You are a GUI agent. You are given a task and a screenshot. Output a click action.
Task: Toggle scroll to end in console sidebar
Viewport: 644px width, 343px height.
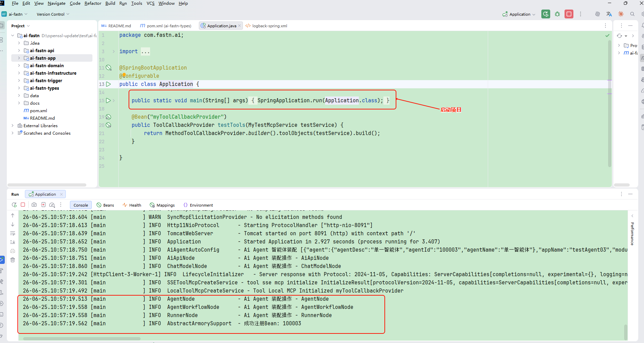tap(13, 242)
